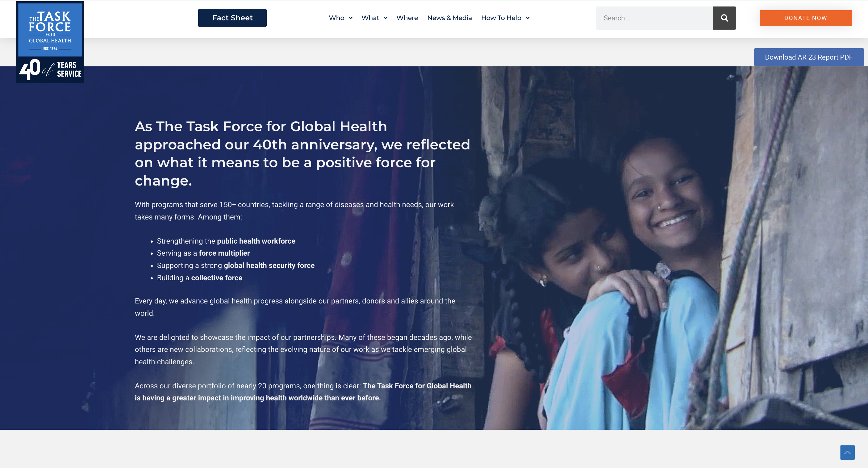Screen dimensions: 868x468
Task: Click the bold 'public health workforce' text
Action: [x=256, y=241]
